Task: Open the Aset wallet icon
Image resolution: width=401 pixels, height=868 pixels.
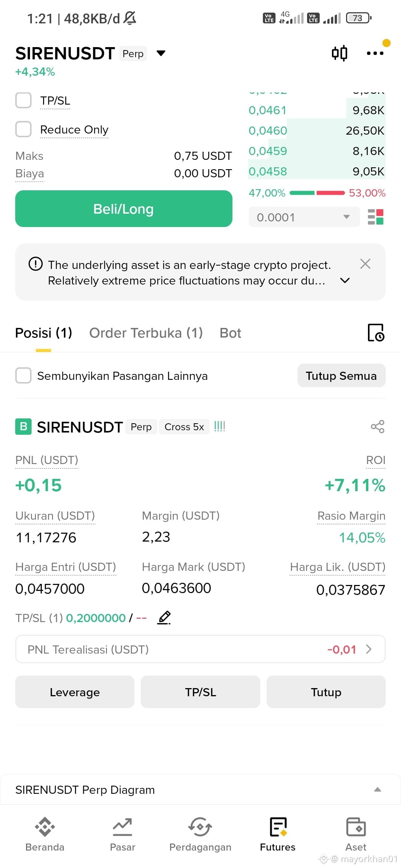Action: tap(356, 826)
